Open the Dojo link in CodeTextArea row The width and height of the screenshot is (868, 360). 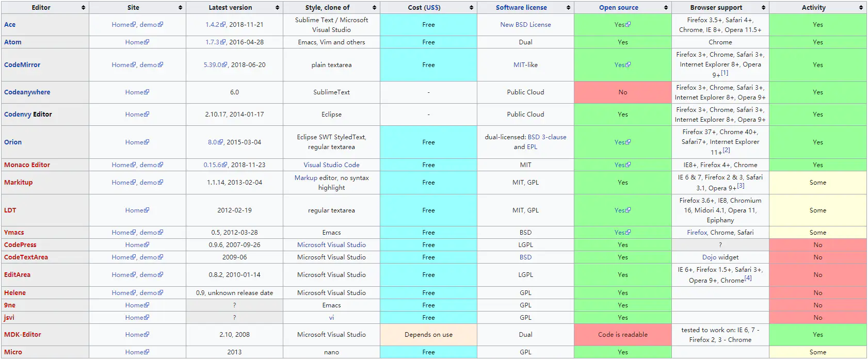(709, 257)
